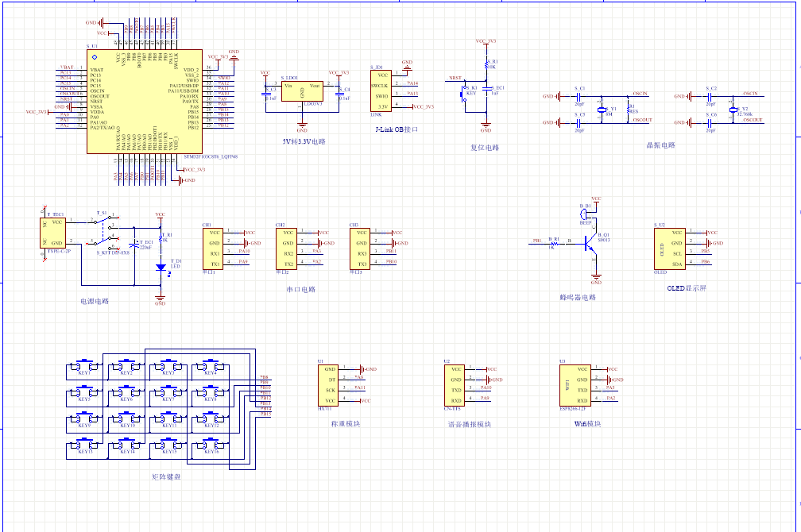
Task: Click the PA11 net label on HX711 SCK
Action: tap(360, 387)
